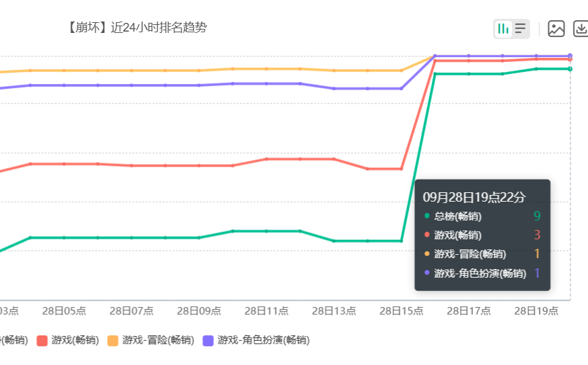The height and width of the screenshot is (365, 588).
Task: Toggle the 游戏-角色扮演(畅销) legend series
Action: [x=256, y=340]
